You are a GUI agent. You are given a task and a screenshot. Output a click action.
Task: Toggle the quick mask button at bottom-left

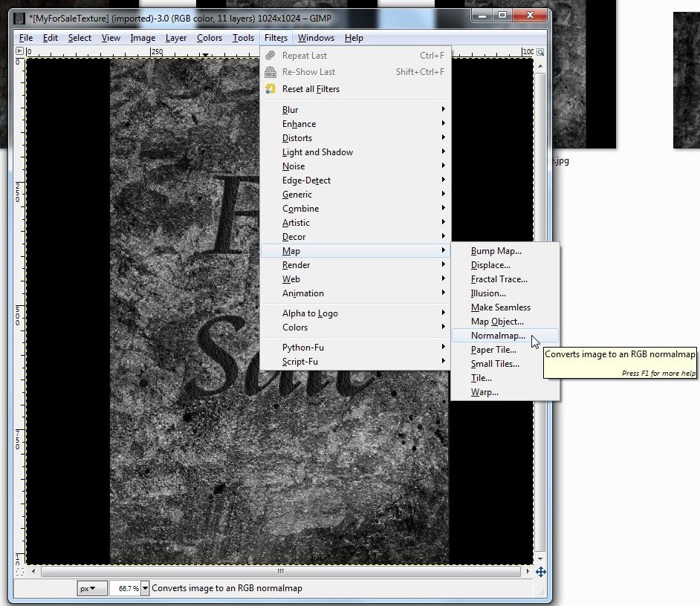pyautogui.click(x=19, y=572)
